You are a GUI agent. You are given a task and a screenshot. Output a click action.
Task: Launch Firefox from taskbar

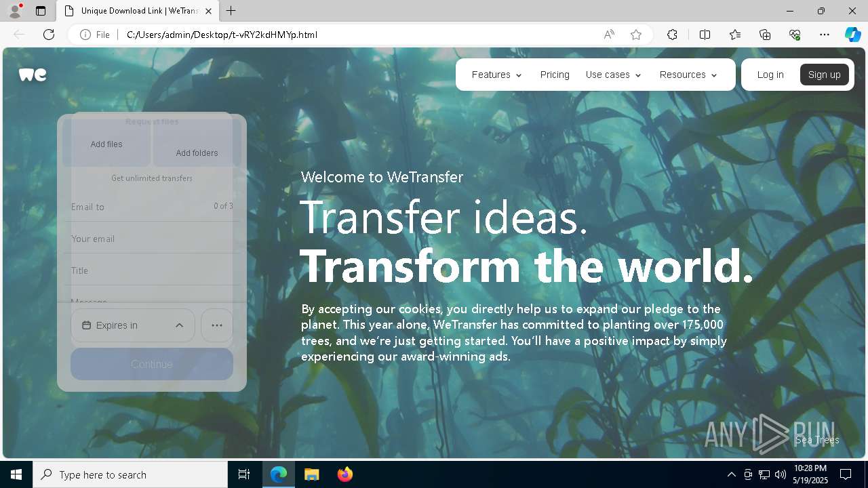344,474
